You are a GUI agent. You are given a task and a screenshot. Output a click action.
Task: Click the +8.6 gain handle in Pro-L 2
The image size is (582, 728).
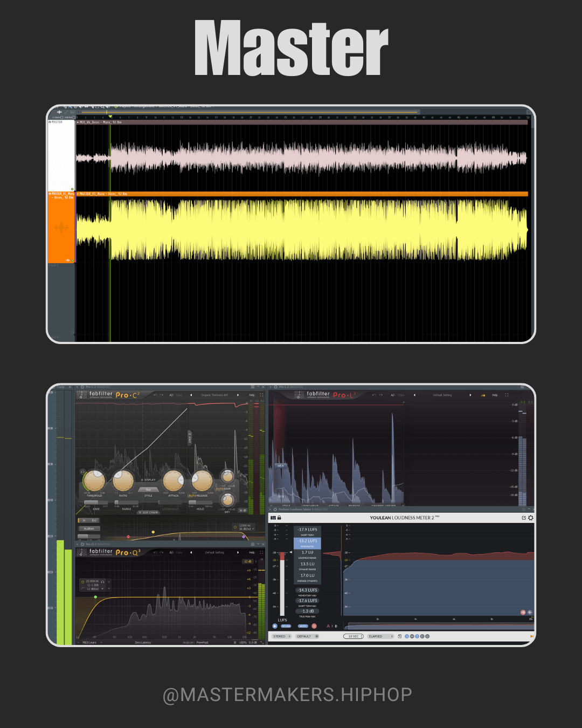click(x=280, y=465)
